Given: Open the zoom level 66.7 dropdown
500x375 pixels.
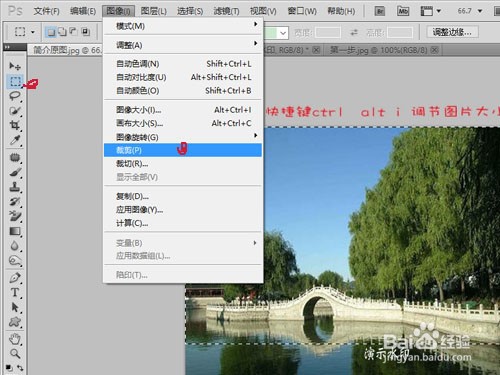Looking at the screenshot, I should (480, 11).
